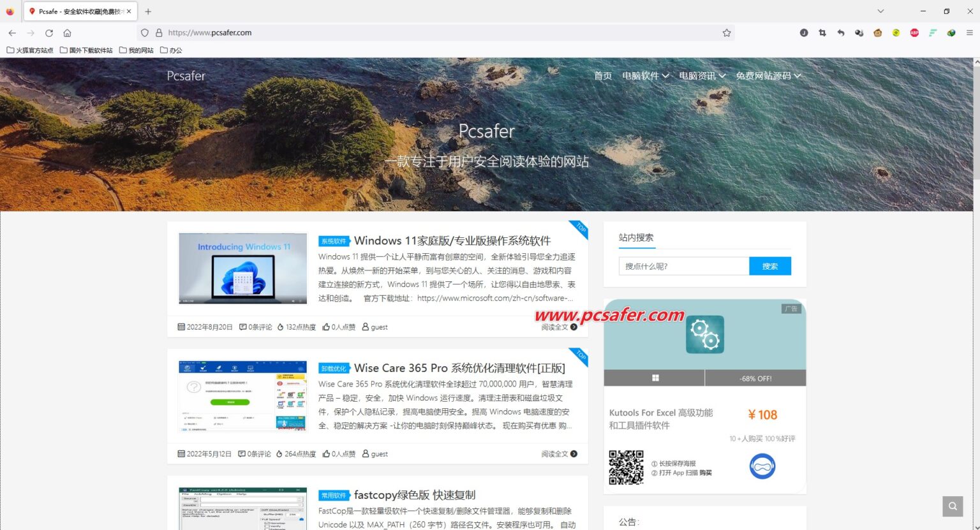Viewport: 980px width, 530px height.
Task: Open Windows 11家庭版/专业版 article title link
Action: (452, 240)
